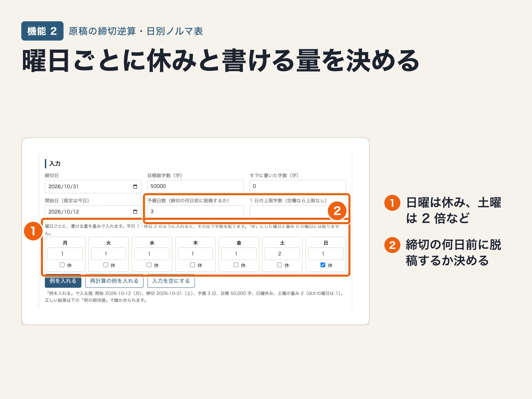Click the weight field under 月
This screenshot has height=399, width=532.
point(65,254)
